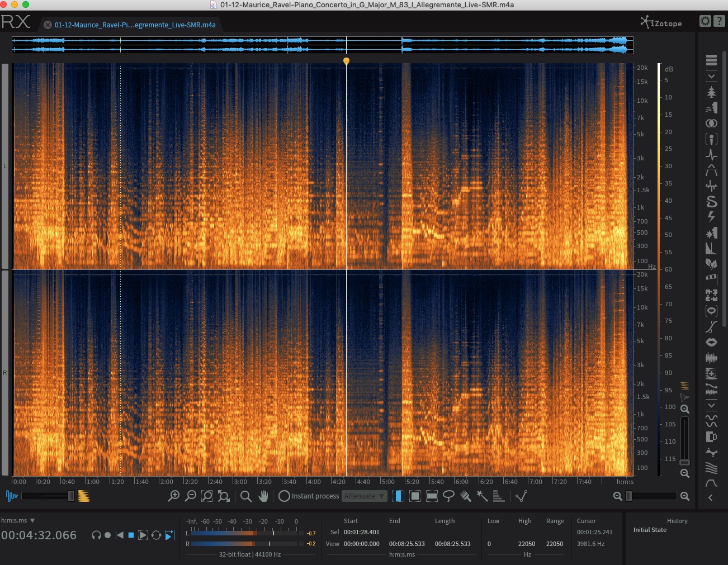
Task: Choose the Magic Wand selection tool
Action: 482,496
